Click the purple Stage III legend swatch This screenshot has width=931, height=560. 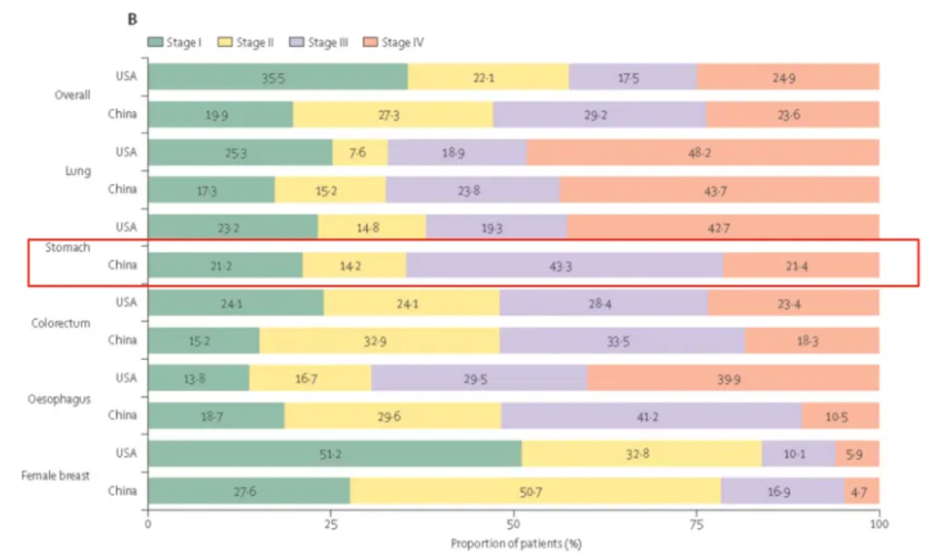click(x=297, y=42)
